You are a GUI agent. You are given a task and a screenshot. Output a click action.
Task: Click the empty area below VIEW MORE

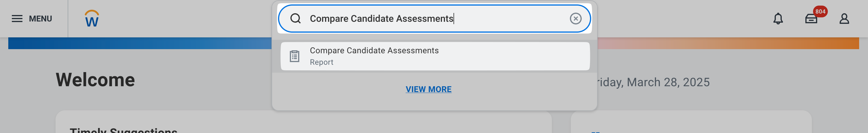point(434,103)
